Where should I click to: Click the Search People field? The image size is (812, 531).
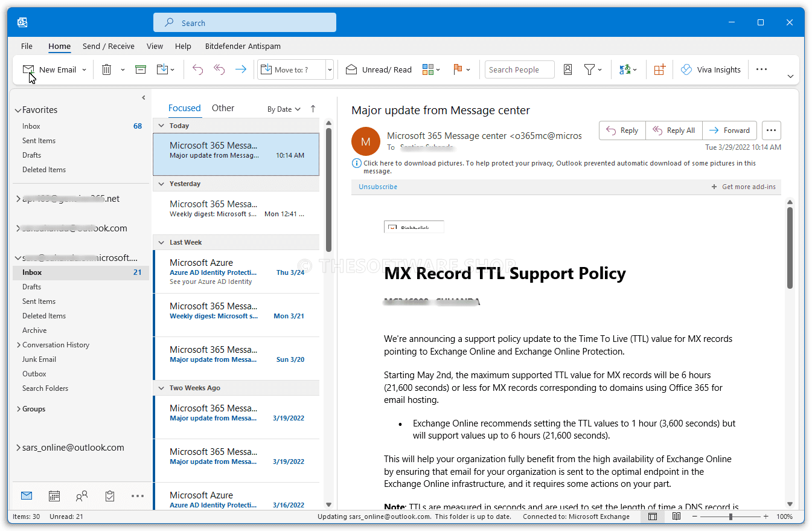coord(519,69)
